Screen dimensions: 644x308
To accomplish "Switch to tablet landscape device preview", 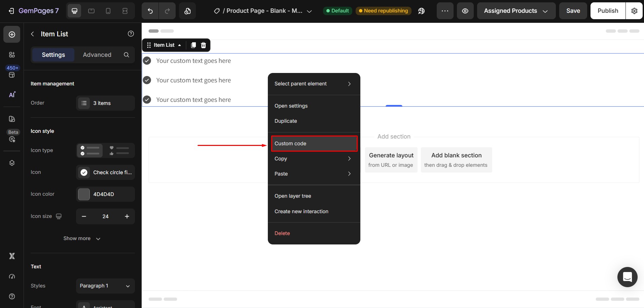I will coord(91,11).
